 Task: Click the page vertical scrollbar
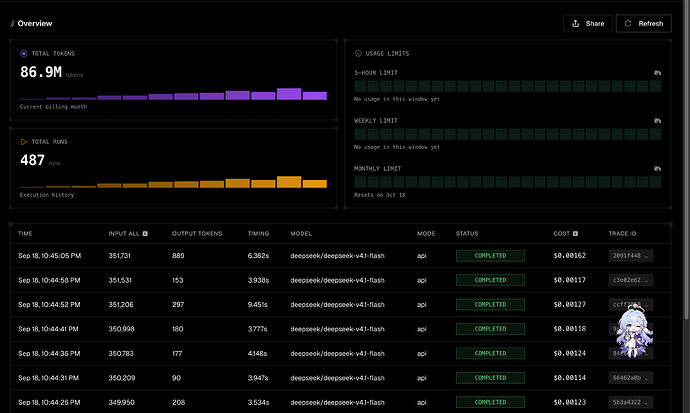click(x=686, y=158)
